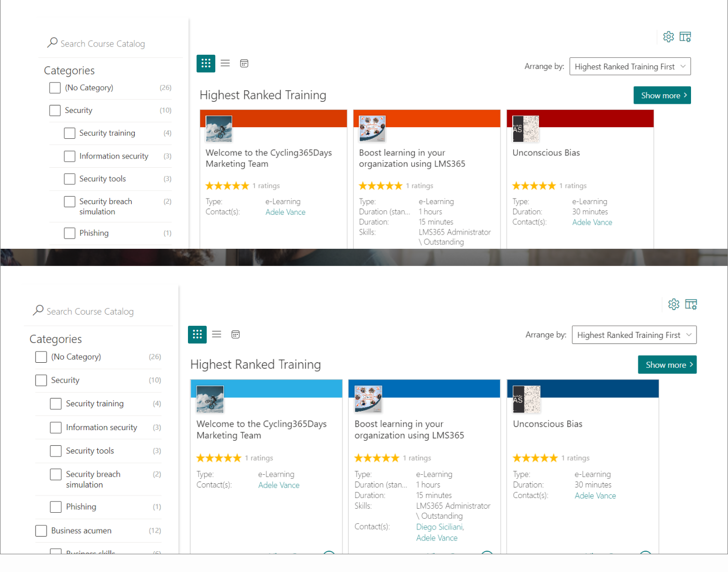Screen dimensions: 728x572
Task: Open Adele Vance contact on orange cycling card
Action: (285, 212)
